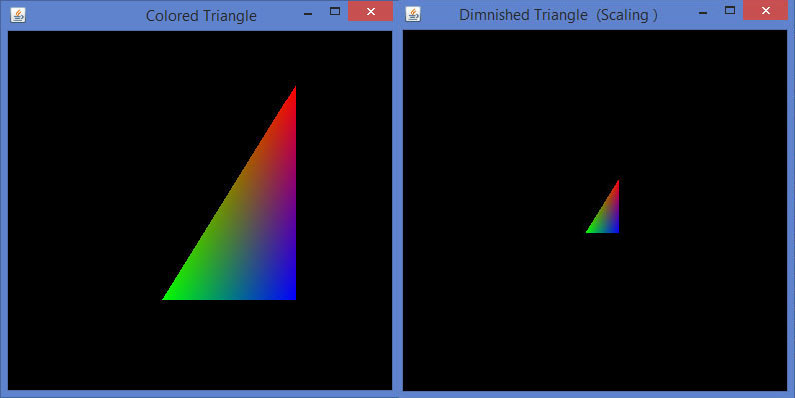Click the center of the large gradient triangle
The height and width of the screenshot is (398, 795).
pyautogui.click(x=251, y=229)
